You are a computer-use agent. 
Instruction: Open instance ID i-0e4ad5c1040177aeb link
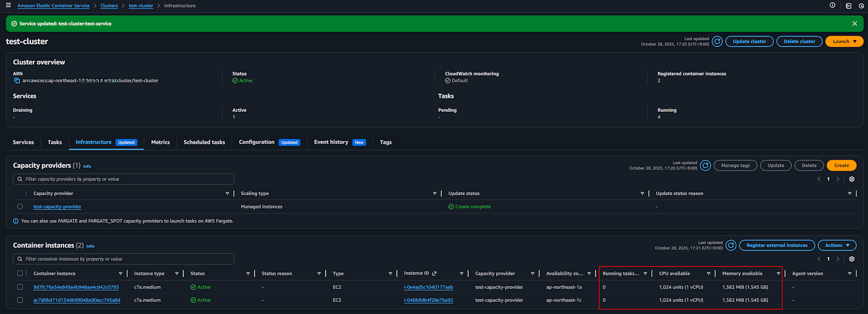428,287
